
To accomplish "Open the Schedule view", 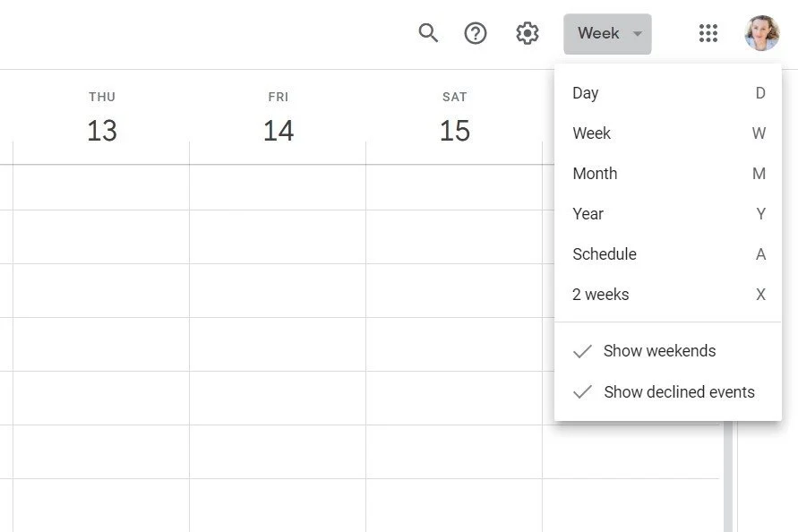I will [605, 254].
